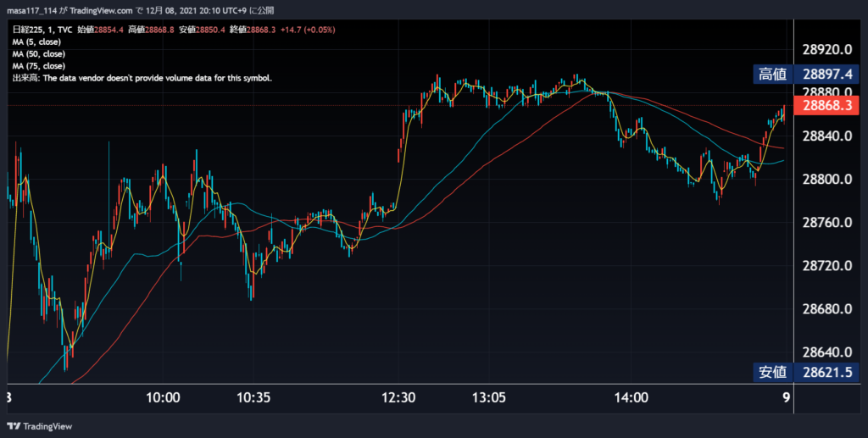
Task: Click the 28840.0 price axis value
Action: pos(827,136)
